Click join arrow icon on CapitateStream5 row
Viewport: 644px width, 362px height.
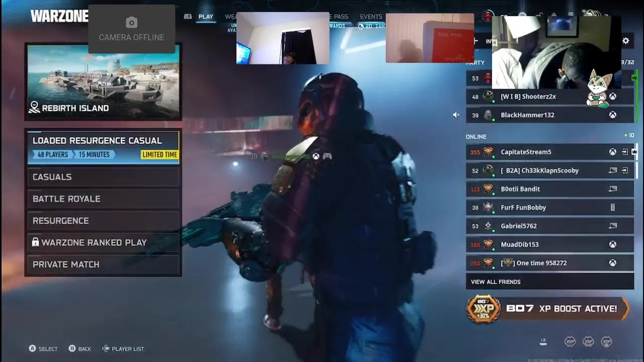point(624,152)
